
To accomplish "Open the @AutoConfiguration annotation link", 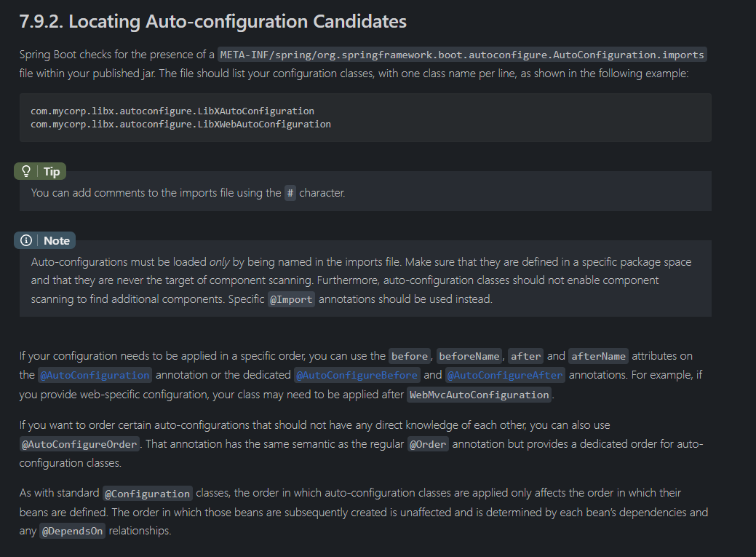I will coord(95,376).
